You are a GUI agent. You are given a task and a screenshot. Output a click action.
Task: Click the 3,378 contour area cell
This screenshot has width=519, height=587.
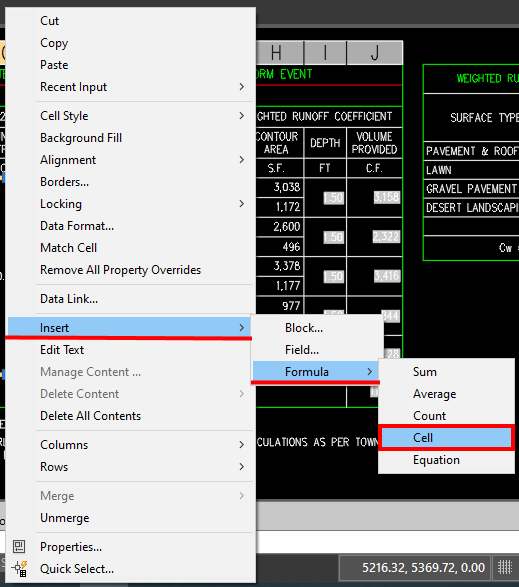pos(280,266)
